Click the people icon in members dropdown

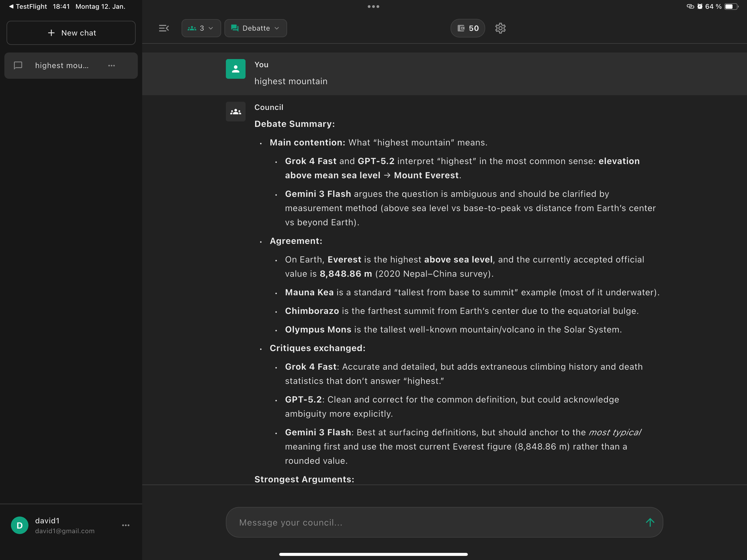click(192, 28)
